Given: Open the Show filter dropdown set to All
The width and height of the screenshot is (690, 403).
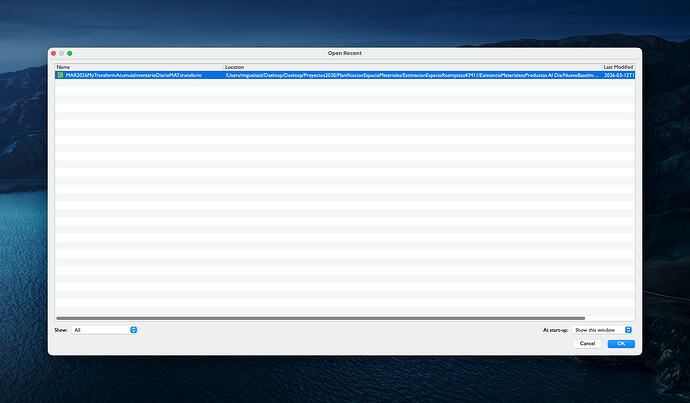Looking at the screenshot, I should point(104,329).
